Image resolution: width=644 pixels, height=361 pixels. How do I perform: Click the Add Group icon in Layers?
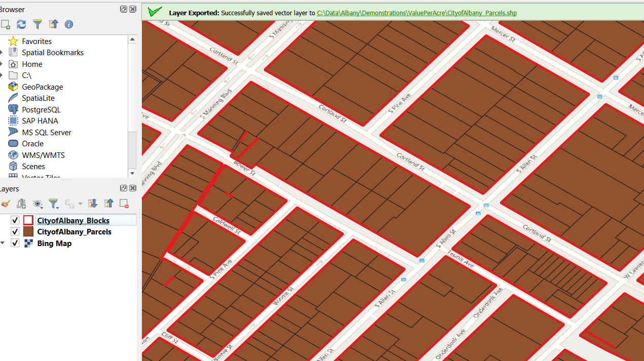pyautogui.click(x=21, y=204)
